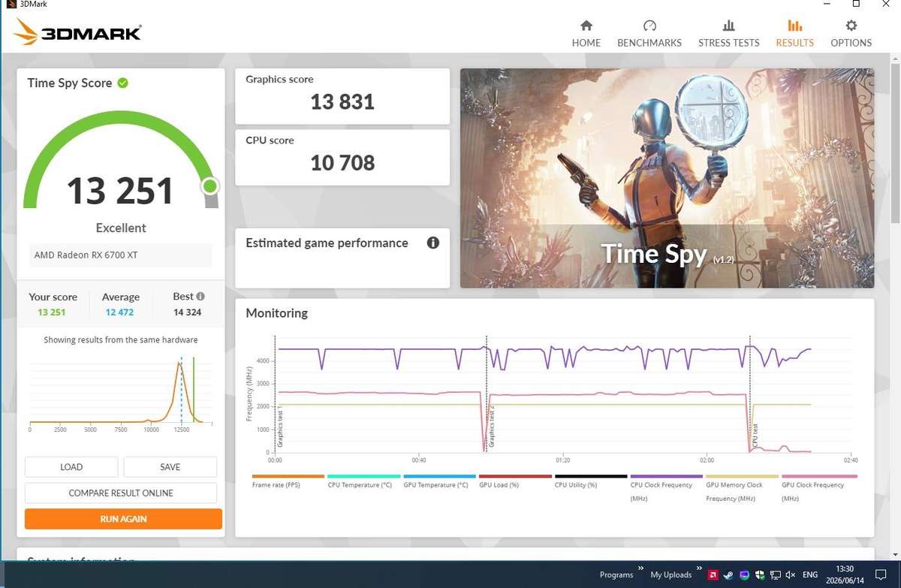901x588 pixels.
Task: Click the Best score 14 324
Action: [188, 312]
